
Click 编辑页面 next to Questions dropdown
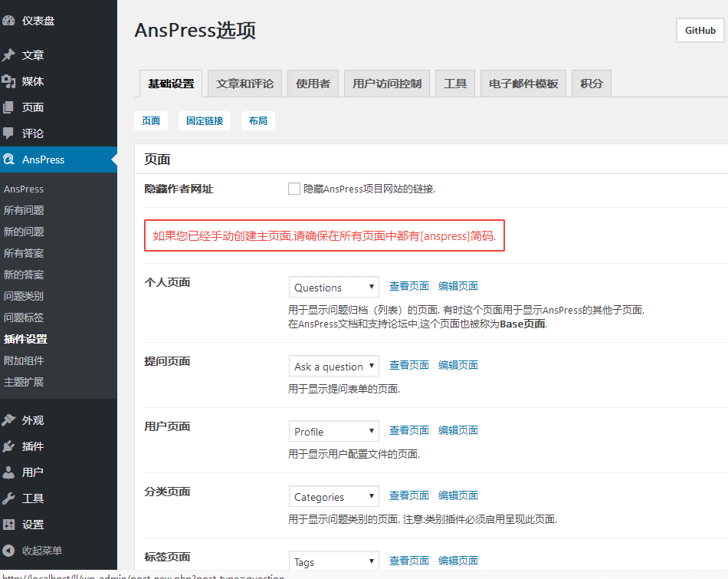457,286
